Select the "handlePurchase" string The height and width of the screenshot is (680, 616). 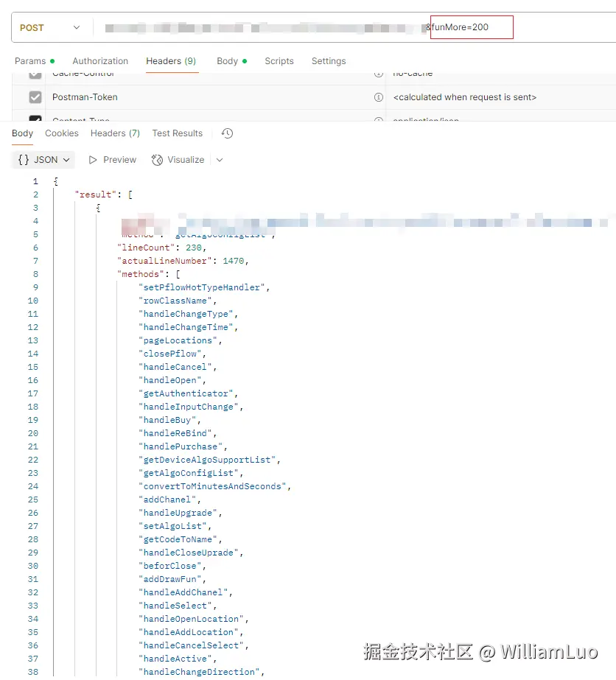pos(181,446)
